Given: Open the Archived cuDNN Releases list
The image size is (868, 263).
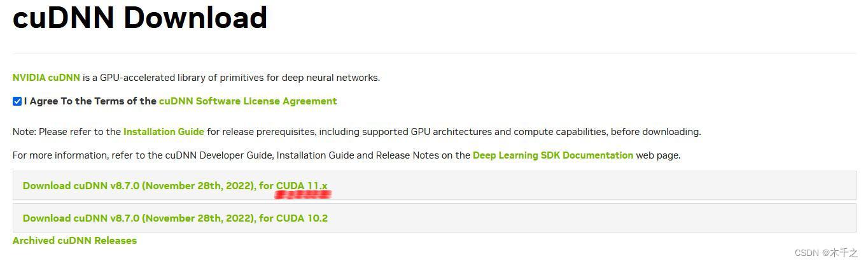Looking at the screenshot, I should [74, 241].
